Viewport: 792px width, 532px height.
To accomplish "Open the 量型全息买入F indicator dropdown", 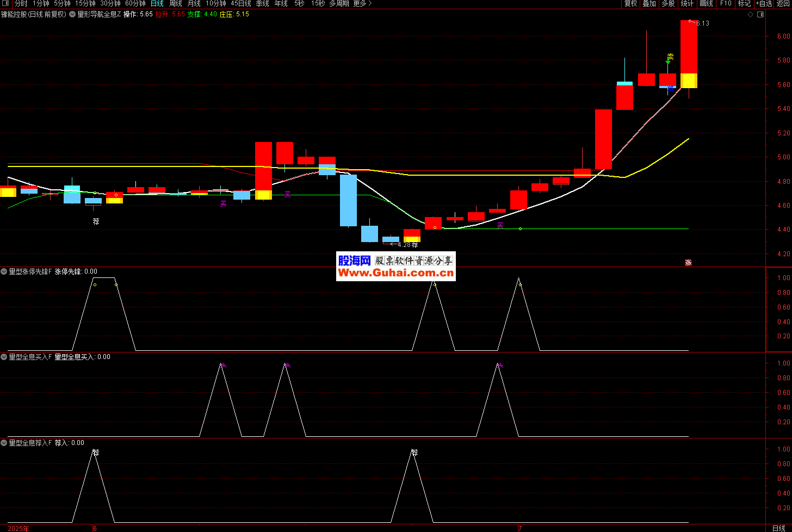I will [x=4, y=357].
